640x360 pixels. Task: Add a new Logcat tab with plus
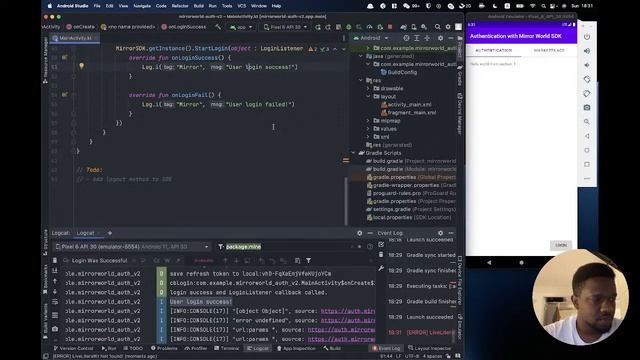pyautogui.click(x=110, y=233)
